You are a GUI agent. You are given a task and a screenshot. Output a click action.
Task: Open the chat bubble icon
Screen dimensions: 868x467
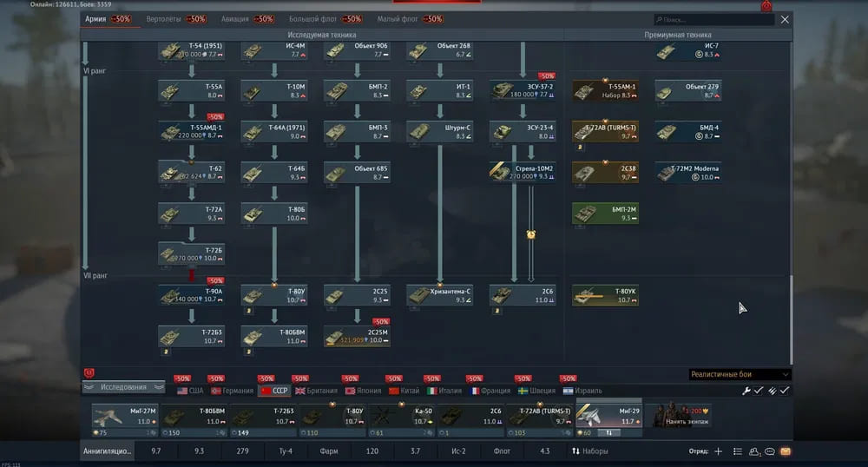(769, 451)
